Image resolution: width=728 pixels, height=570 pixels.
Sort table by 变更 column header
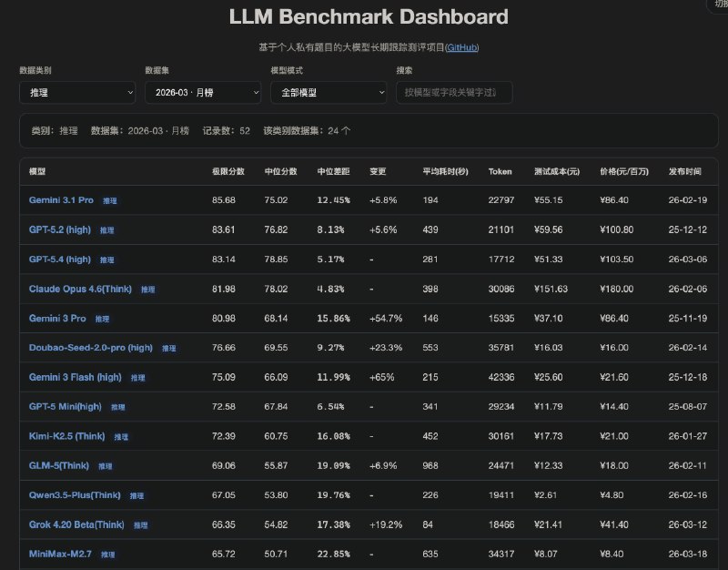(378, 171)
